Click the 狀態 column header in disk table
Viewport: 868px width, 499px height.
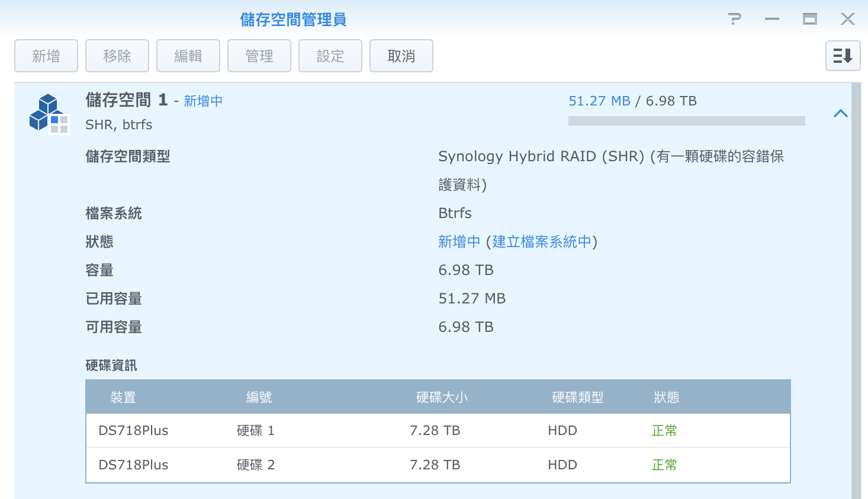tap(666, 397)
